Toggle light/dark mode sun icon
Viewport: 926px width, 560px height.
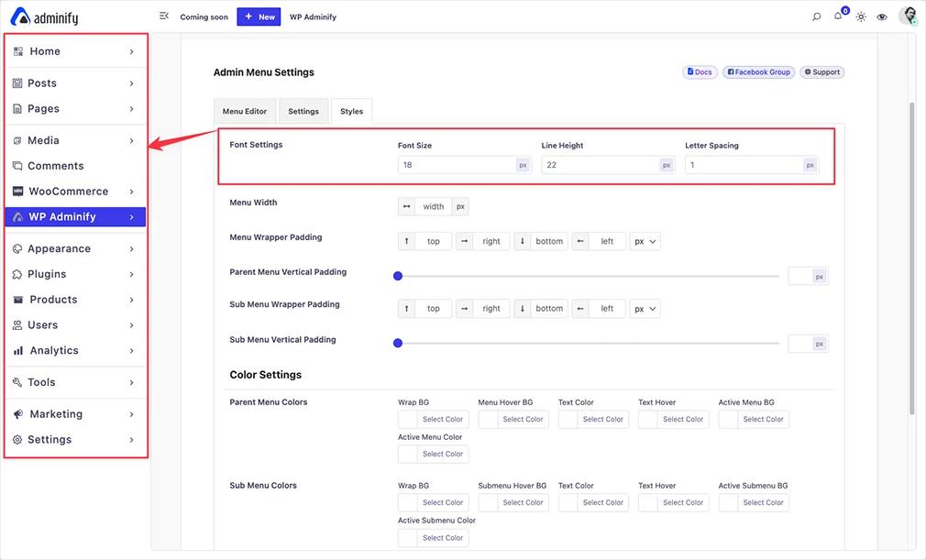point(861,16)
